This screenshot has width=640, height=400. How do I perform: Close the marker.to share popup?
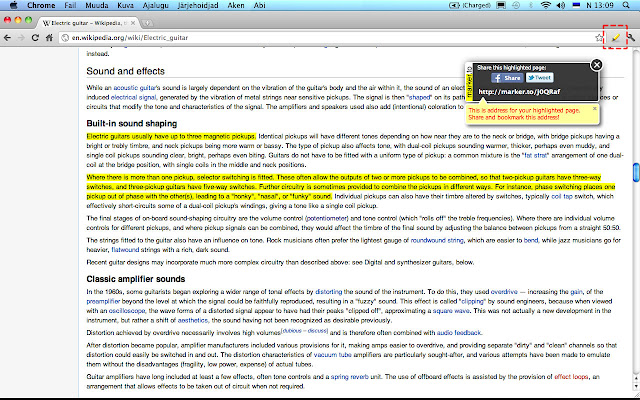tap(597, 65)
